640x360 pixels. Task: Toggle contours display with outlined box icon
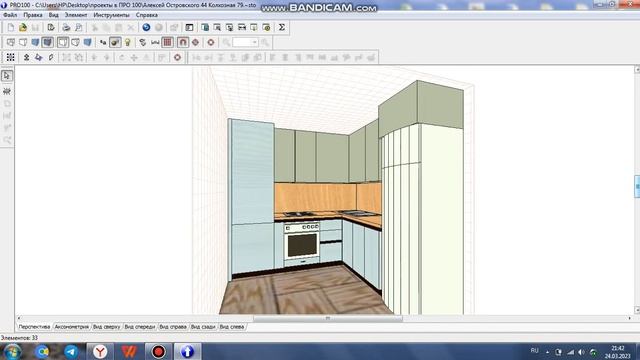[63, 42]
